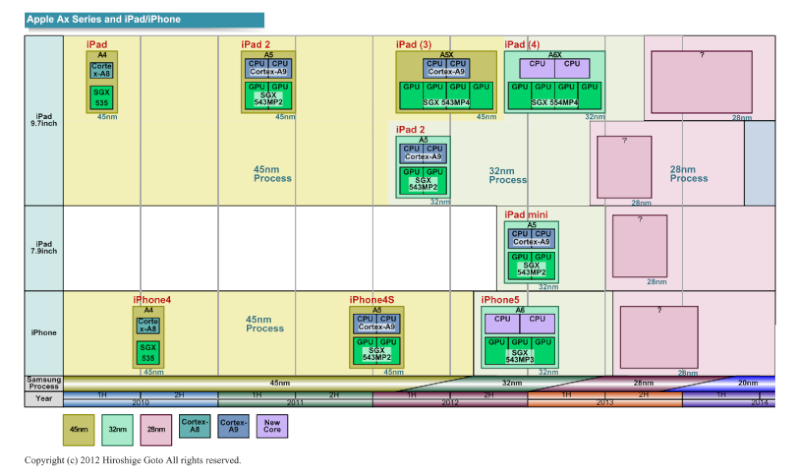Select the Cortex-A8 legend swatch
This screenshot has height=475, width=800.
[x=195, y=426]
